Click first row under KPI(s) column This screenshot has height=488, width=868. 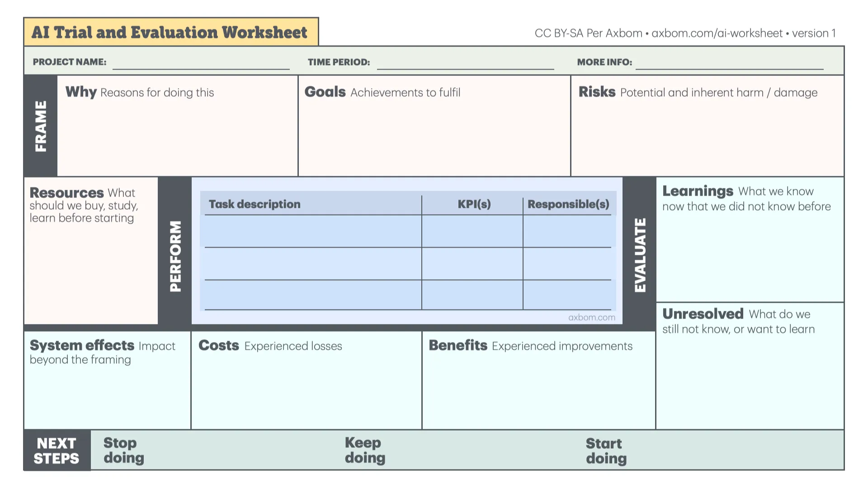point(472,231)
